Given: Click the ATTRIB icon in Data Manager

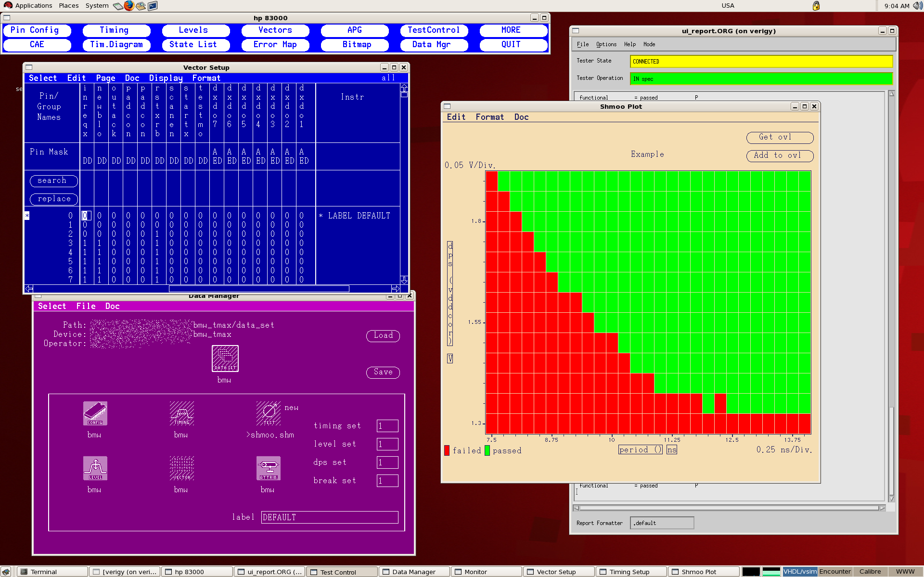Looking at the screenshot, I should (x=268, y=468).
